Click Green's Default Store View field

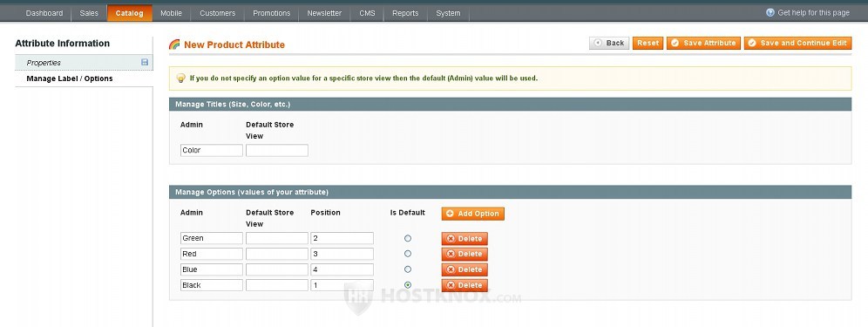277,238
